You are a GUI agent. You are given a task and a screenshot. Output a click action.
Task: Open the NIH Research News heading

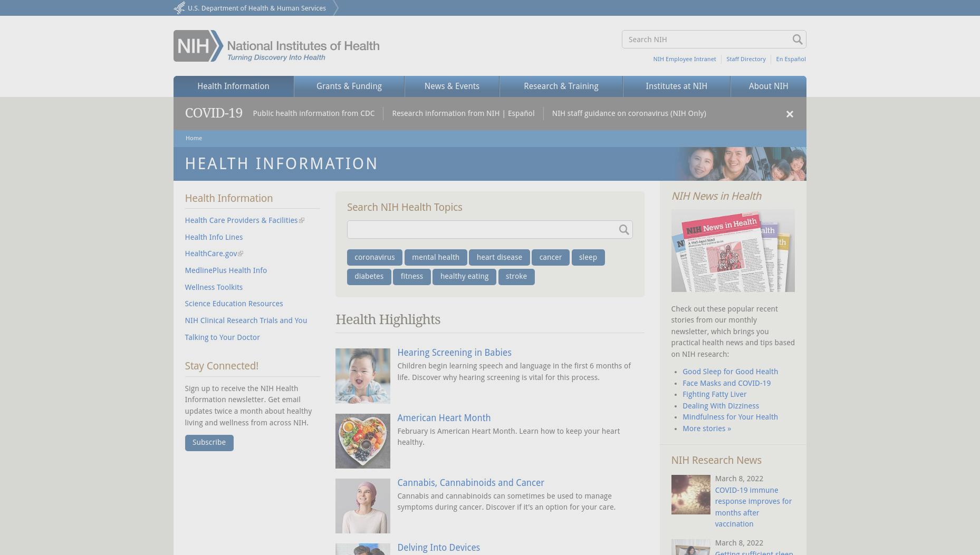pos(716,460)
